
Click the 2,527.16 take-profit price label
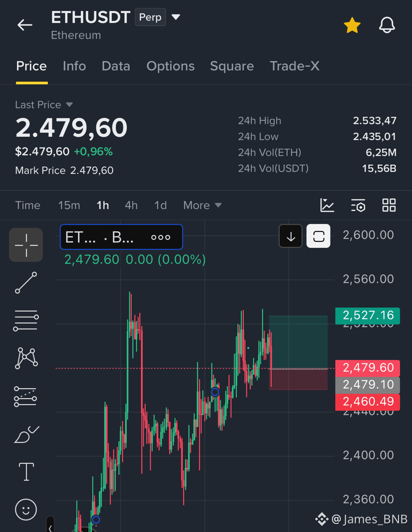(x=368, y=316)
